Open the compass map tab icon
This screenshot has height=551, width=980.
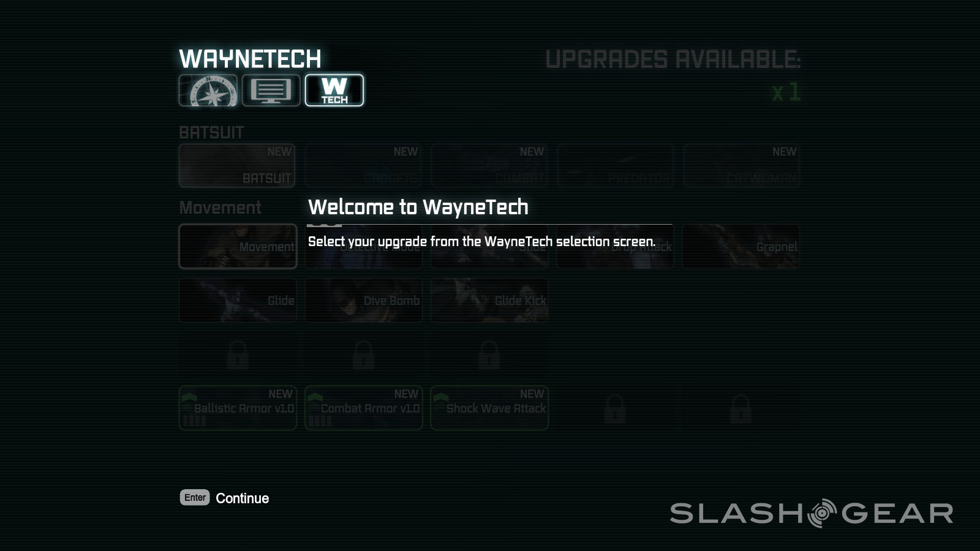click(x=208, y=91)
